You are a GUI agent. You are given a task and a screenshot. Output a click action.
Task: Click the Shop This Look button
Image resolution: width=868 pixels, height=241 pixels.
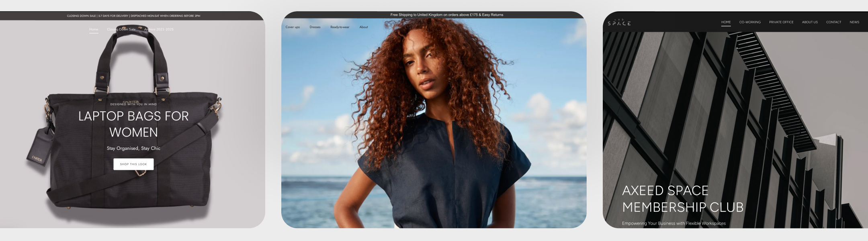pos(133,164)
